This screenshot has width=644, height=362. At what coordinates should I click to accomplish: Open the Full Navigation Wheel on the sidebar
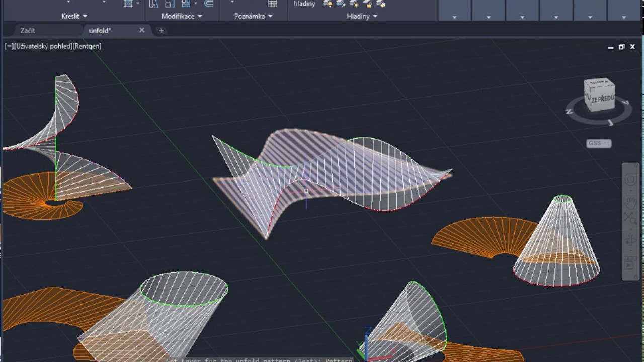pyautogui.click(x=630, y=180)
